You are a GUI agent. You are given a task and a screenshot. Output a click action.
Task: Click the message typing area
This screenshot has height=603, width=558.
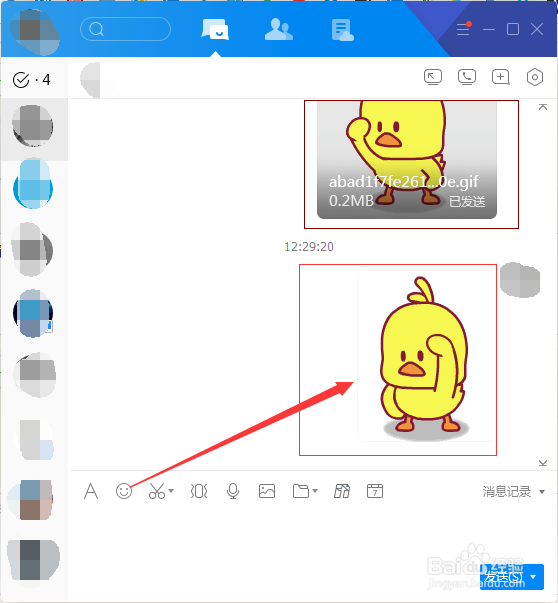coord(313,535)
